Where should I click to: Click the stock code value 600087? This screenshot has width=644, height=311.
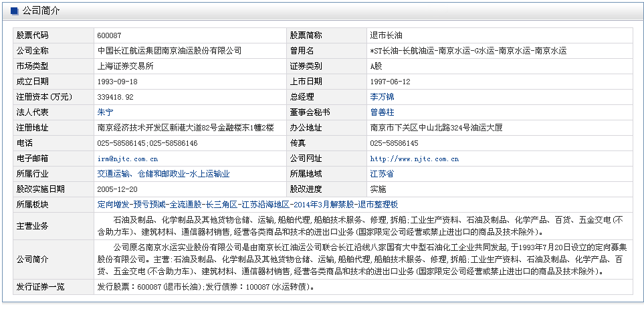point(109,35)
